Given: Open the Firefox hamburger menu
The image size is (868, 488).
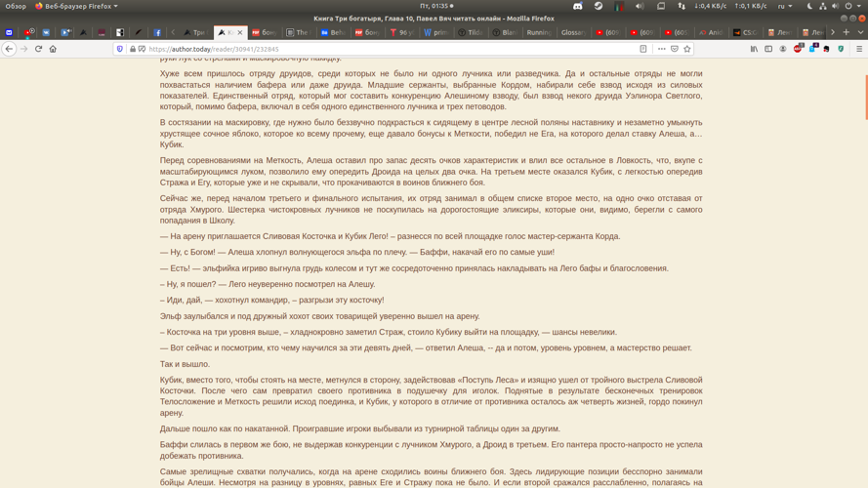Looking at the screenshot, I should click(859, 49).
